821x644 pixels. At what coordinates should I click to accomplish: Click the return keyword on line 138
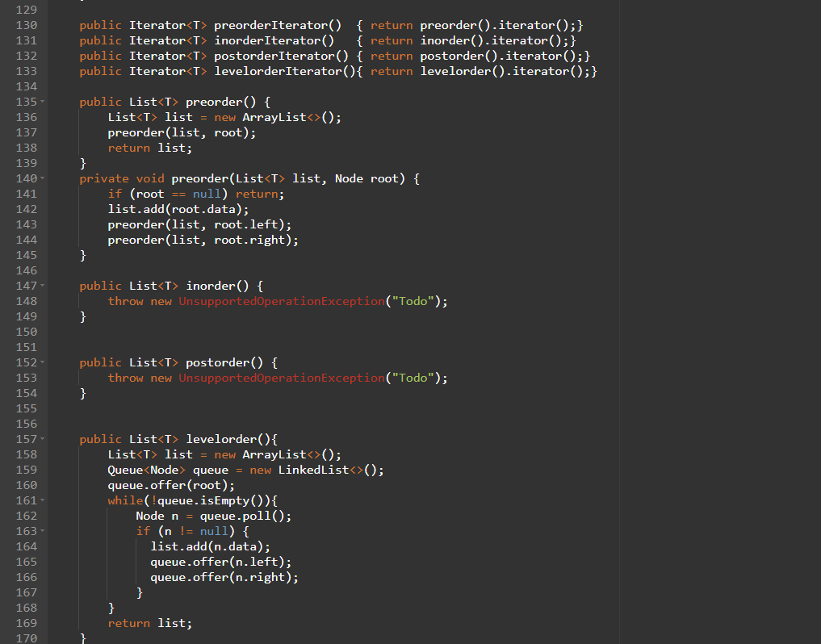(128, 147)
